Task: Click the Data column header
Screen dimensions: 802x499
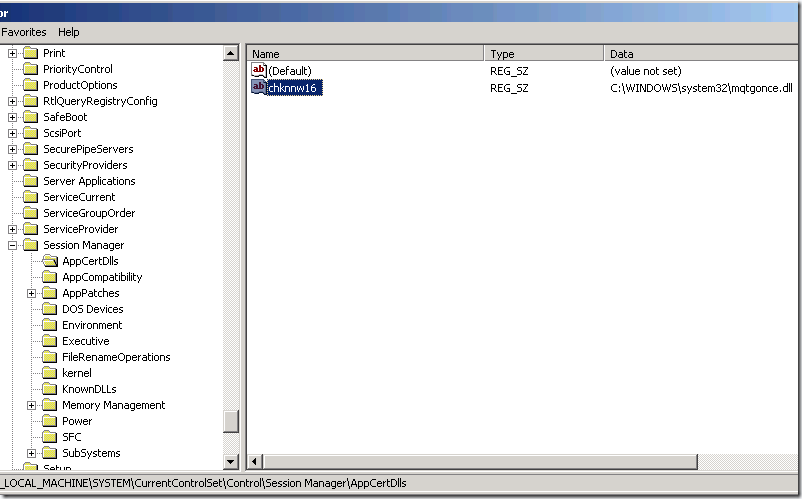Action: tap(700, 54)
